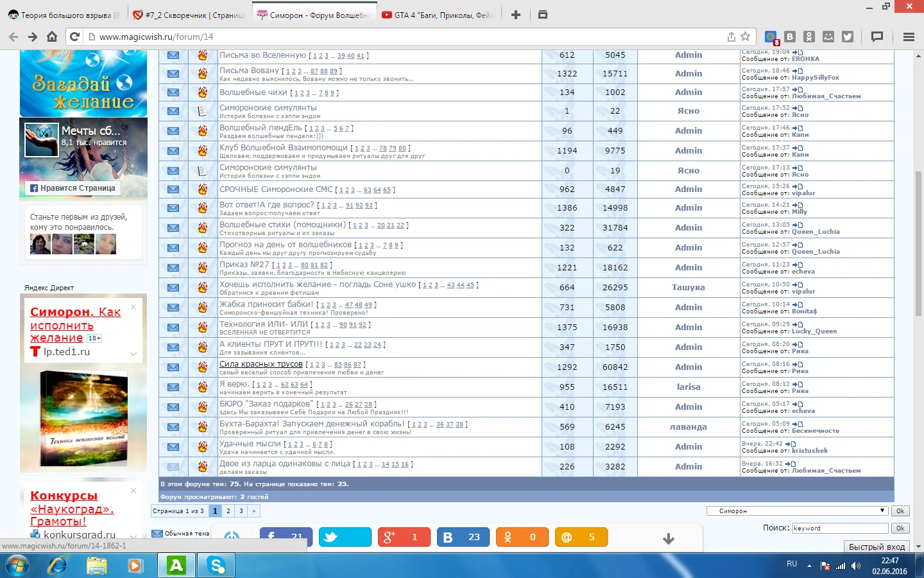Open the Технология ИЛИ- ИЛИ topic

[x=264, y=324]
